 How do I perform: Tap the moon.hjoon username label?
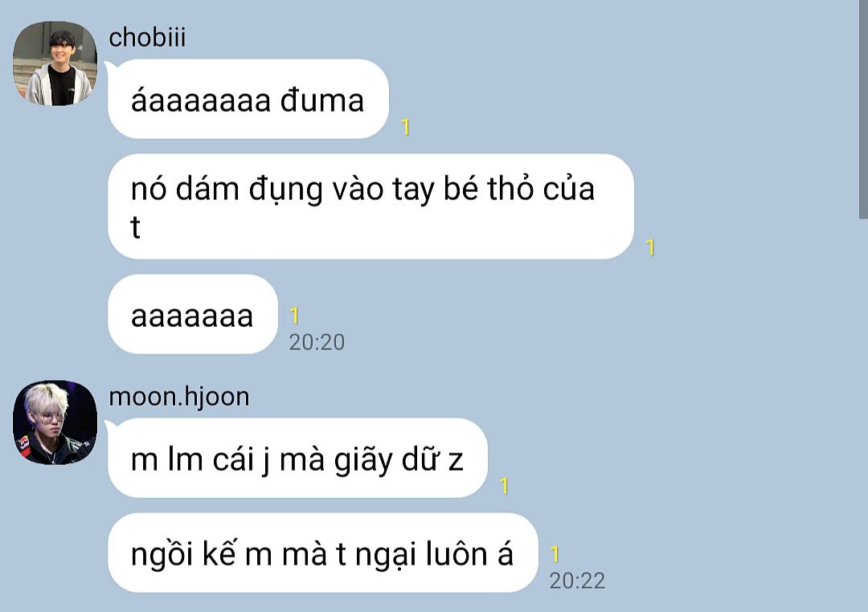pyautogui.click(x=178, y=397)
